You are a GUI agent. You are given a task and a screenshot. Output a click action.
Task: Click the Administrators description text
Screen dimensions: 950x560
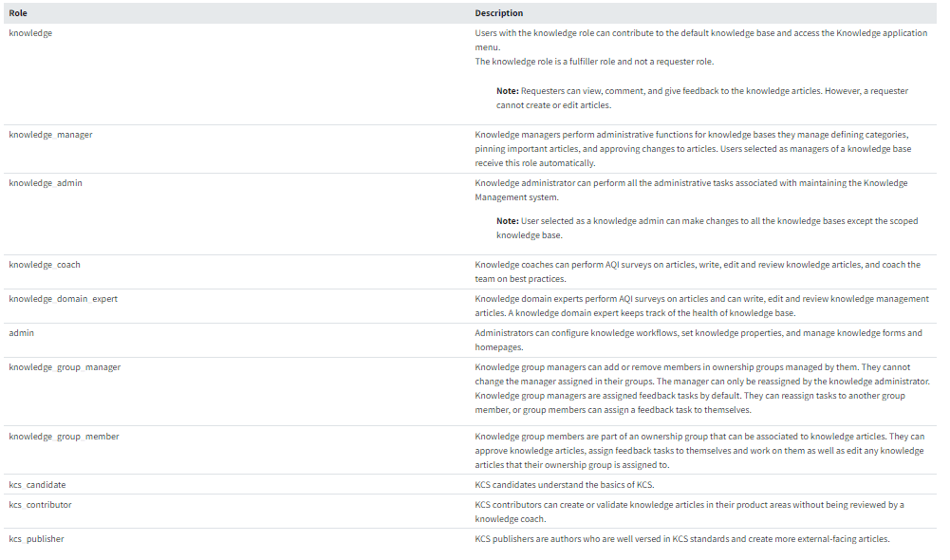698,340
